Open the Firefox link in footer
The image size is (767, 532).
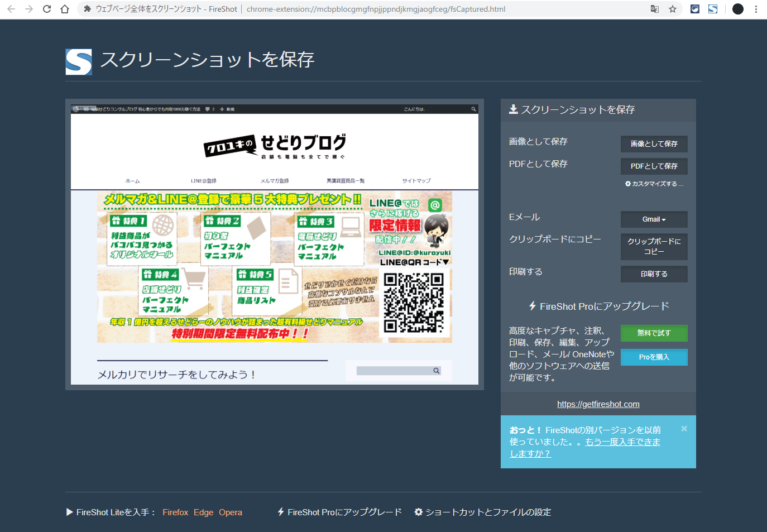(x=175, y=512)
